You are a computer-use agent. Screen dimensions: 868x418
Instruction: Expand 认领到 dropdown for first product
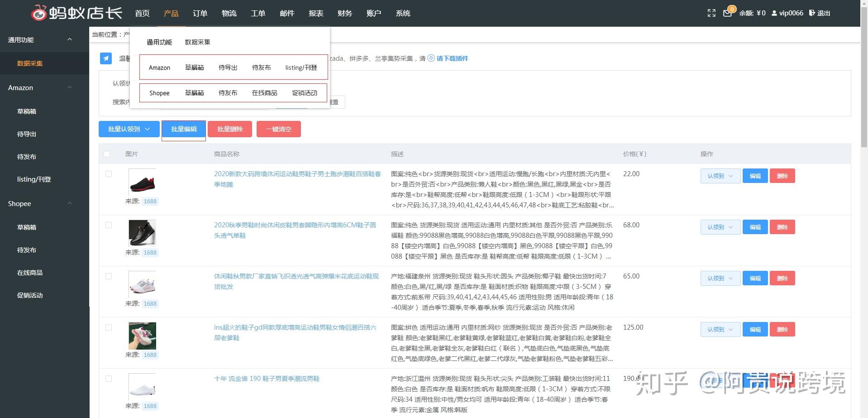(720, 176)
